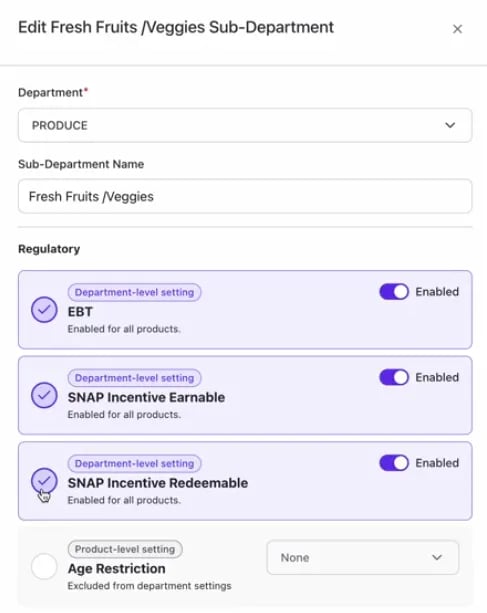Click the EBT checkmark circle icon
487x613 pixels.
click(44, 310)
